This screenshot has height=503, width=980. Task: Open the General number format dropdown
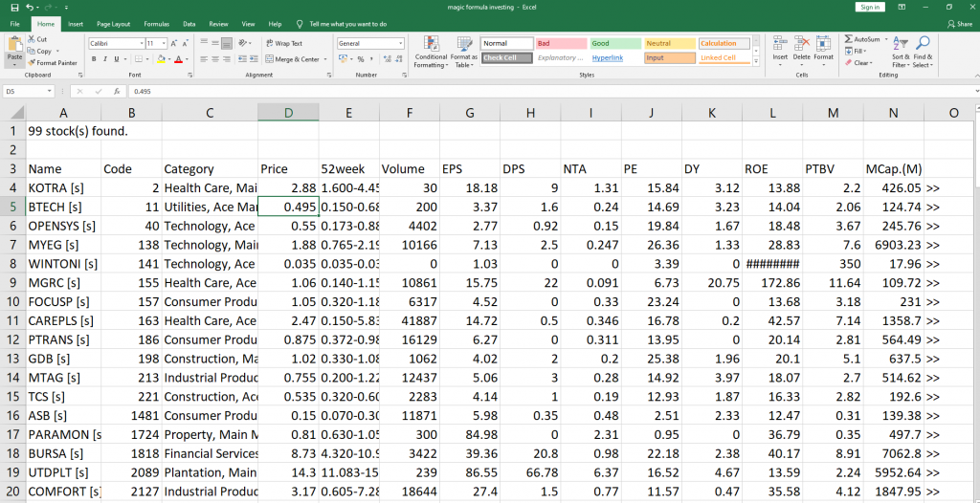401,44
